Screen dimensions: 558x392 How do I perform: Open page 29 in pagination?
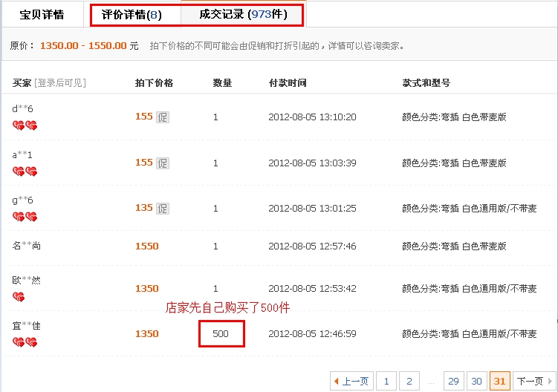[x=453, y=381]
